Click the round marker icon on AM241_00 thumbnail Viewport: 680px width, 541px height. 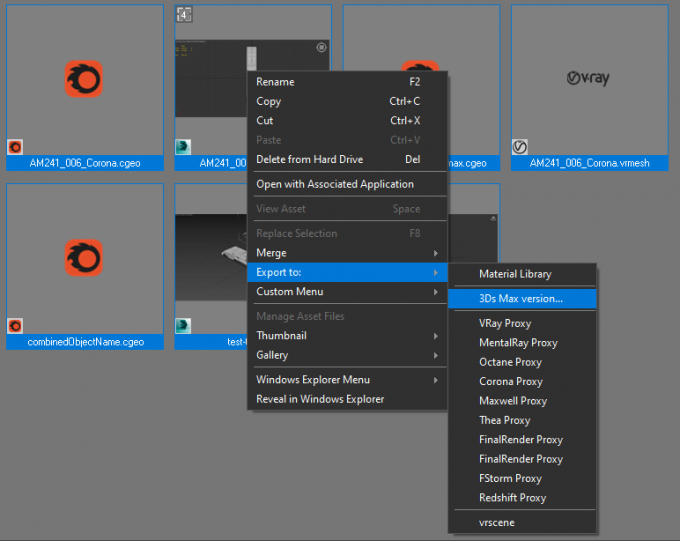tap(321, 47)
